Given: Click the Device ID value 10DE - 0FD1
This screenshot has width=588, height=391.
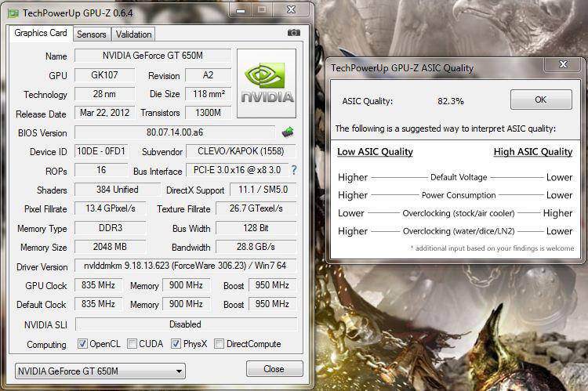Looking at the screenshot, I should coord(101,151).
